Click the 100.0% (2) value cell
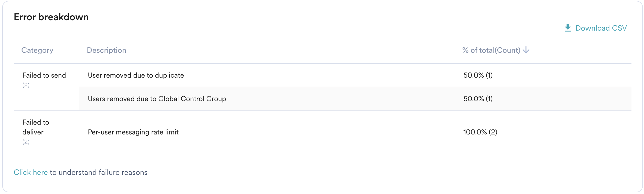The width and height of the screenshot is (644, 194). [x=480, y=132]
